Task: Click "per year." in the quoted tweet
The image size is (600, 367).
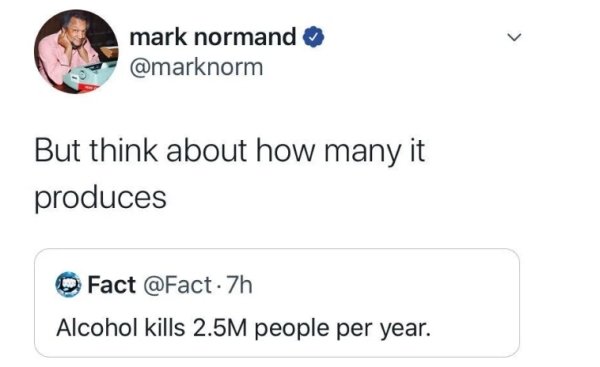Action: (383, 329)
